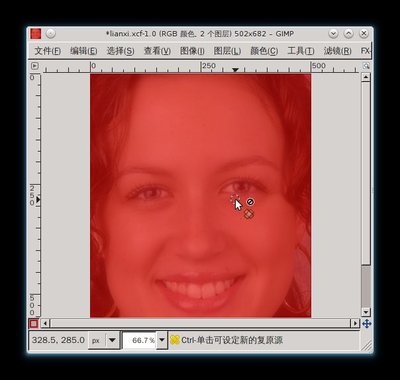
Task: Open image menu via ruler corner triangle
Action: [35, 66]
